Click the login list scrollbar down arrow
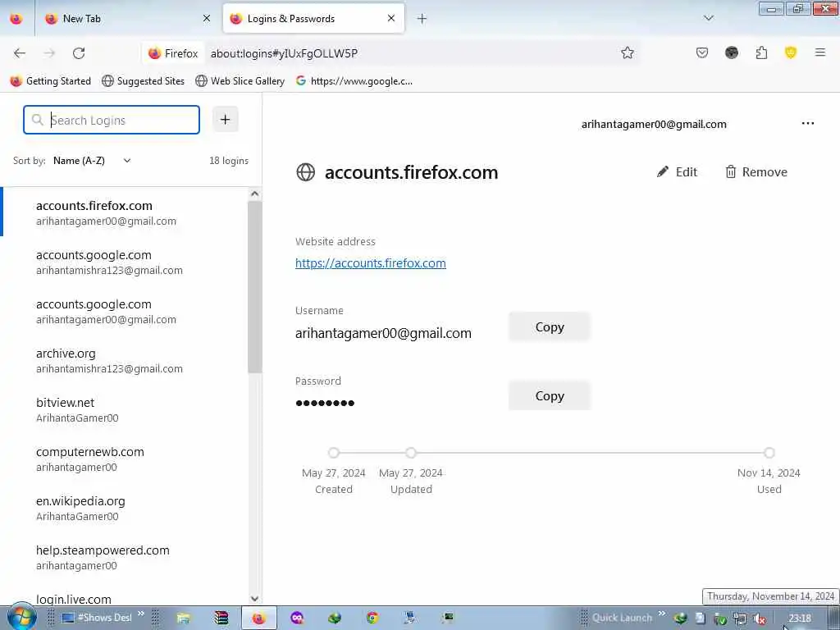840x630 pixels. tap(254, 598)
